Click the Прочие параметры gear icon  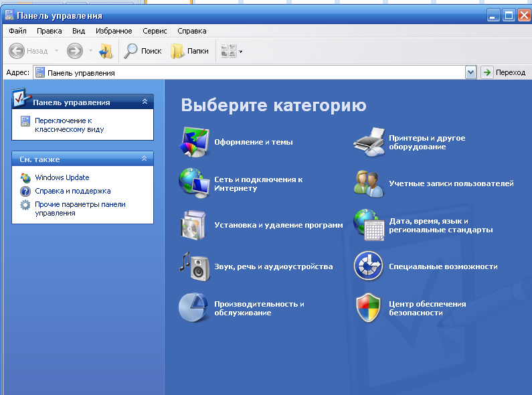[25, 205]
